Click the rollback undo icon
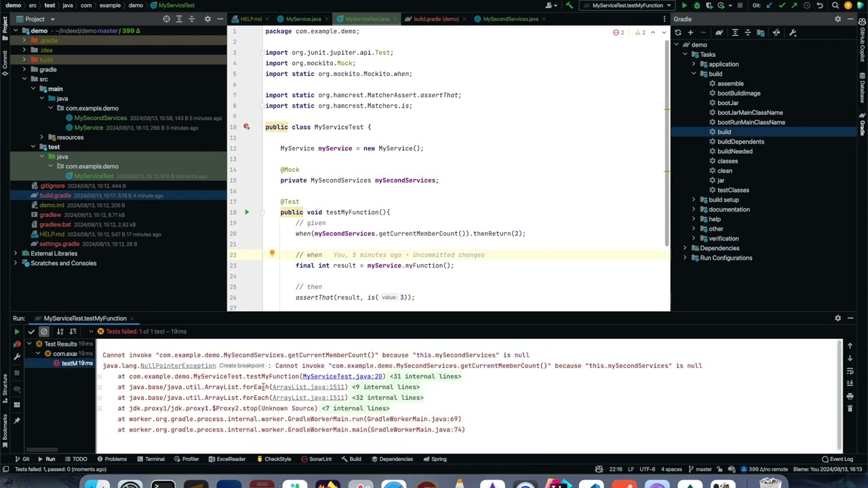 (x=819, y=5)
